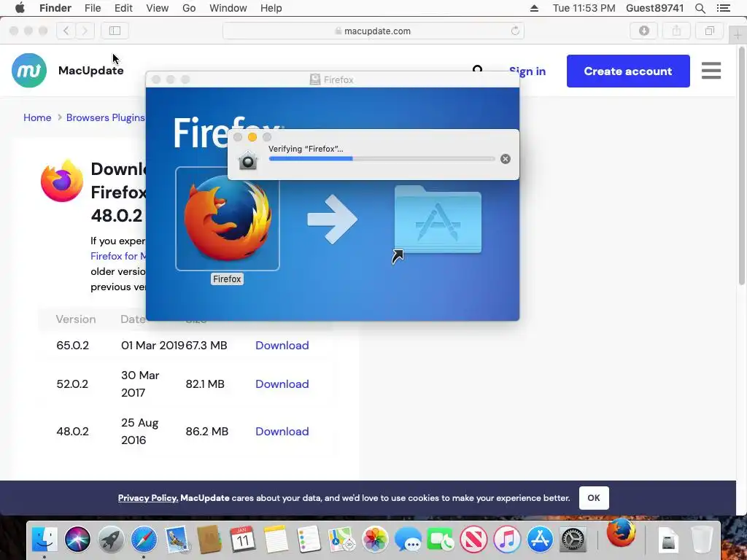
Task: Open Mail stamp icon in Dock
Action: pyautogui.click(x=177, y=540)
